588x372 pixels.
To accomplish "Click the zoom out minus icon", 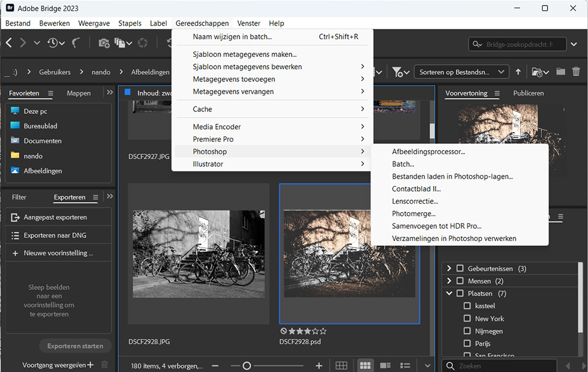I will (215, 366).
